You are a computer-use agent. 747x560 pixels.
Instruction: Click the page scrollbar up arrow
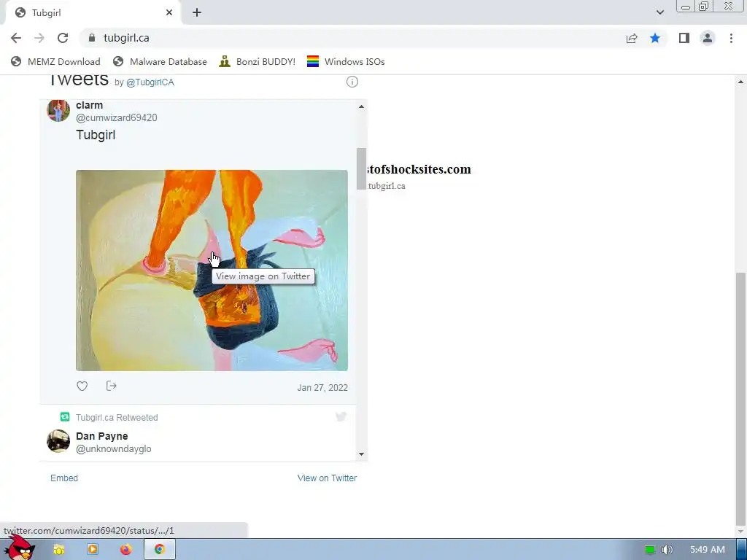pos(741,82)
